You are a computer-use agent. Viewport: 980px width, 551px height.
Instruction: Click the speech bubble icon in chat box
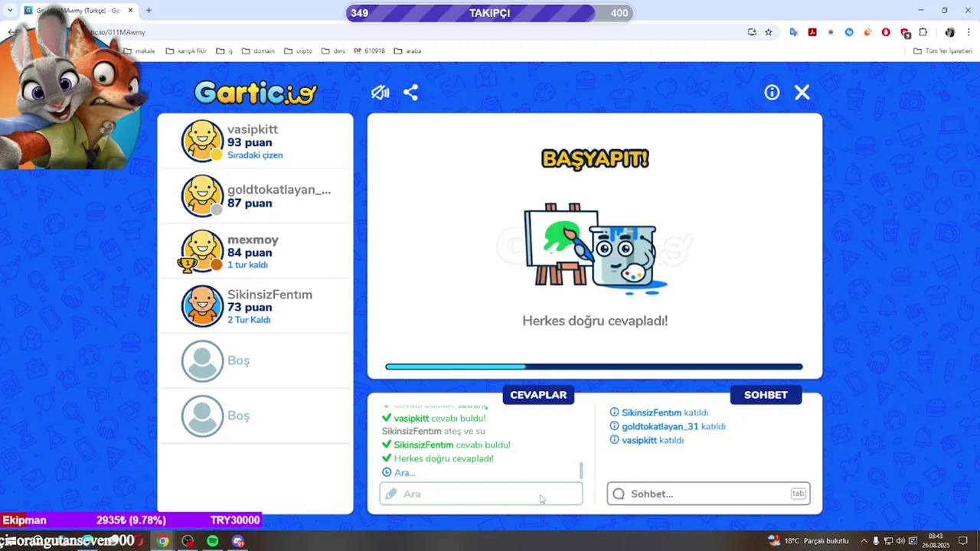tap(619, 494)
